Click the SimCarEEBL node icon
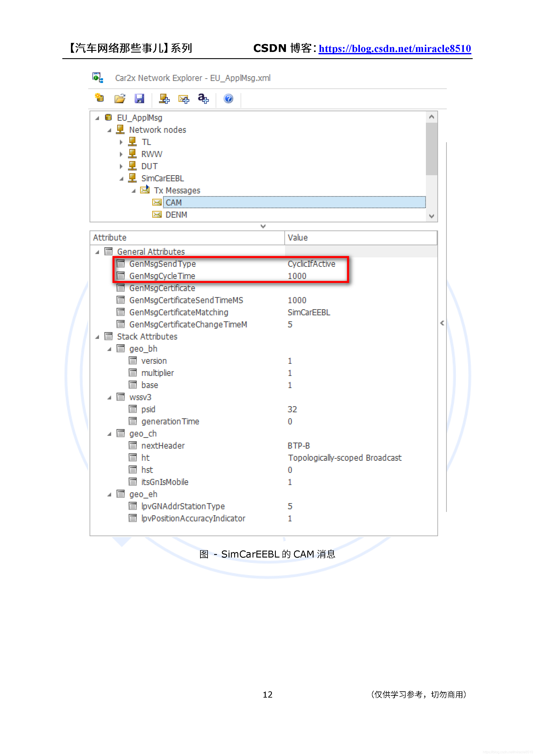535x756 pixels. click(x=132, y=178)
